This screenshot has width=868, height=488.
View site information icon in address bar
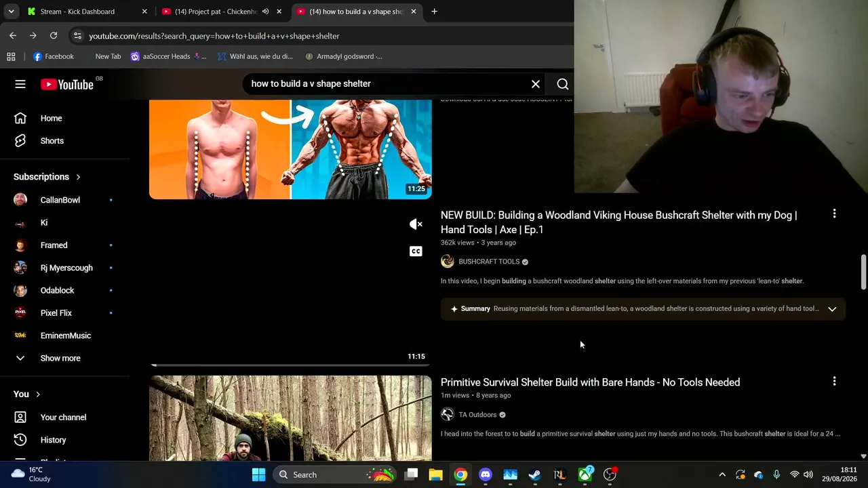click(x=77, y=36)
